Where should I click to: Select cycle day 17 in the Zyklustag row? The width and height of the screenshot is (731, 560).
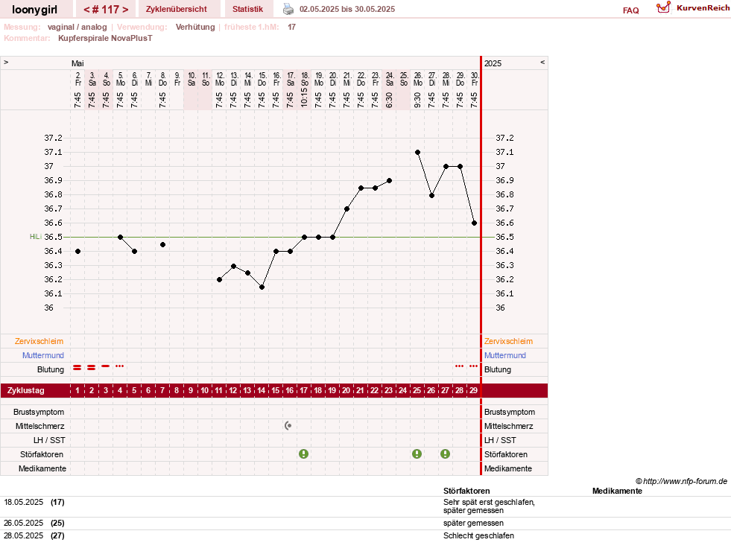(304, 390)
